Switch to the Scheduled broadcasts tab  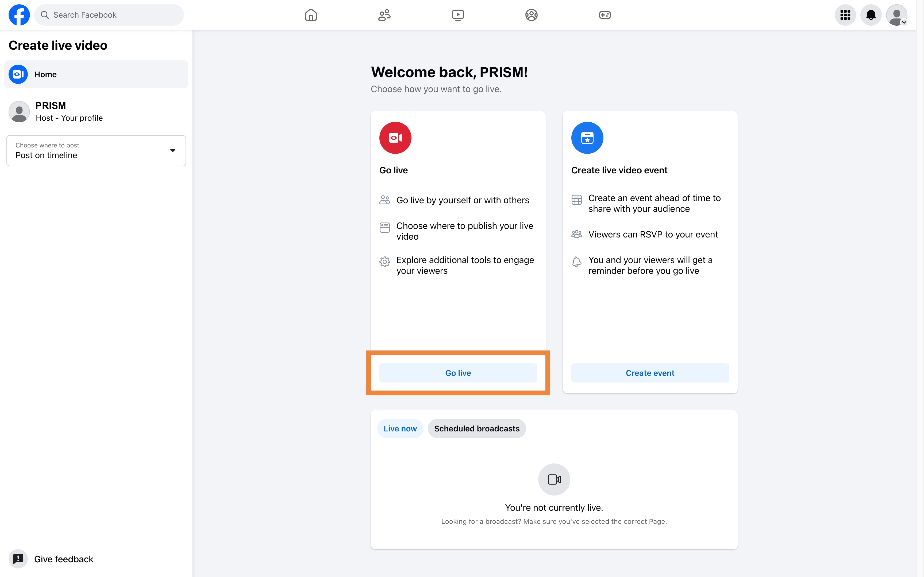coord(476,428)
